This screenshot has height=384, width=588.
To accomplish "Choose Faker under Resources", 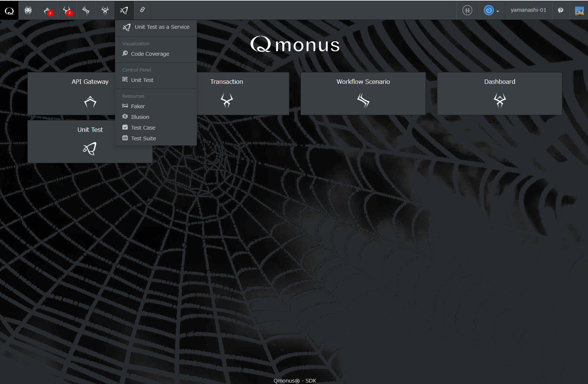I will coord(138,106).
